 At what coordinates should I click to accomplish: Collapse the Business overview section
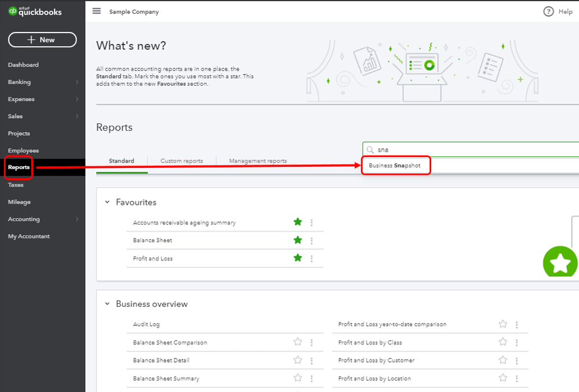tap(107, 304)
